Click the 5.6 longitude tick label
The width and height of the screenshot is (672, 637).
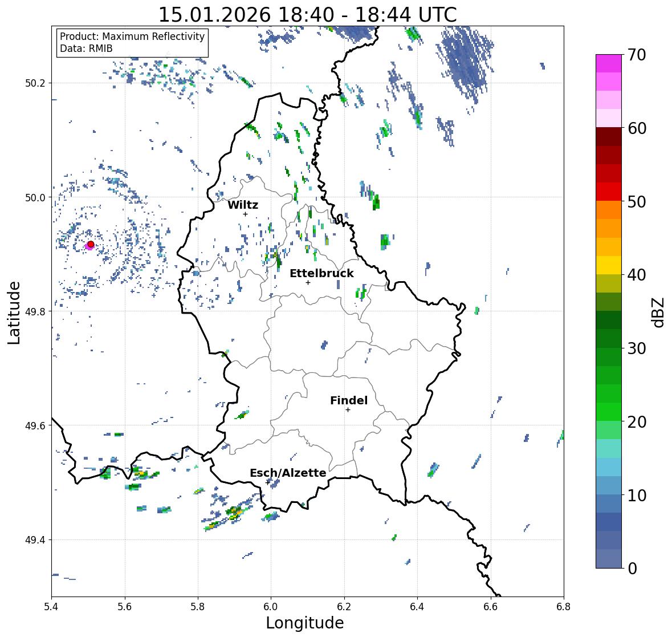point(125,607)
